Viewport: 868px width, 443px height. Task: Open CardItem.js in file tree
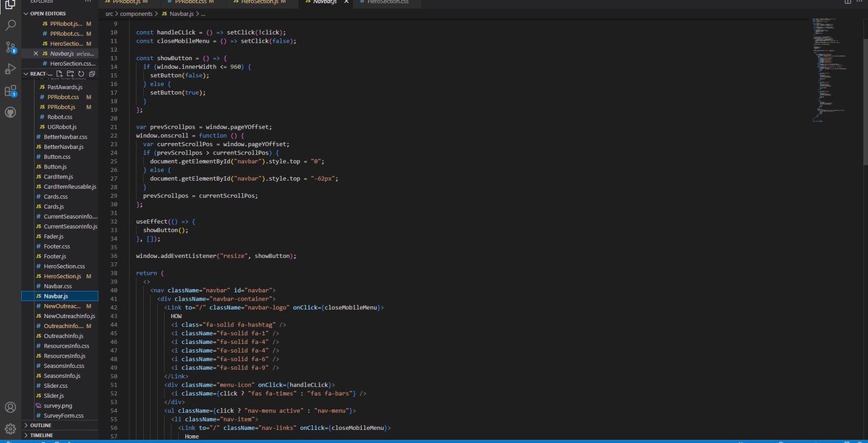pos(60,176)
